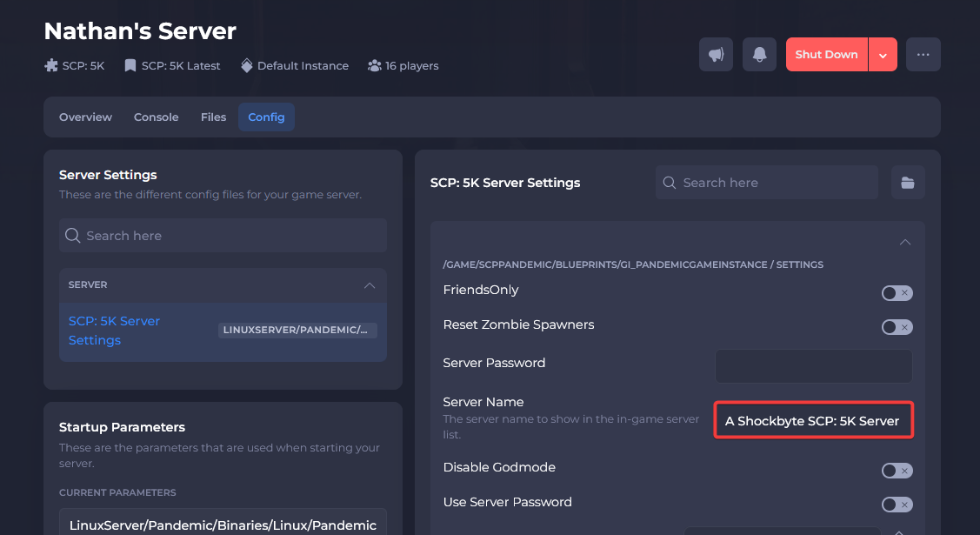
Task: Open the notifications bell
Action: tap(759, 55)
